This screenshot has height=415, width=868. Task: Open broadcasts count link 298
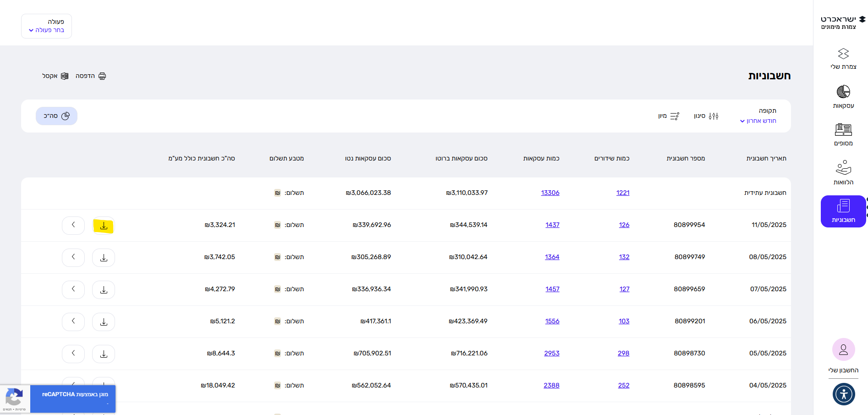coord(623,354)
